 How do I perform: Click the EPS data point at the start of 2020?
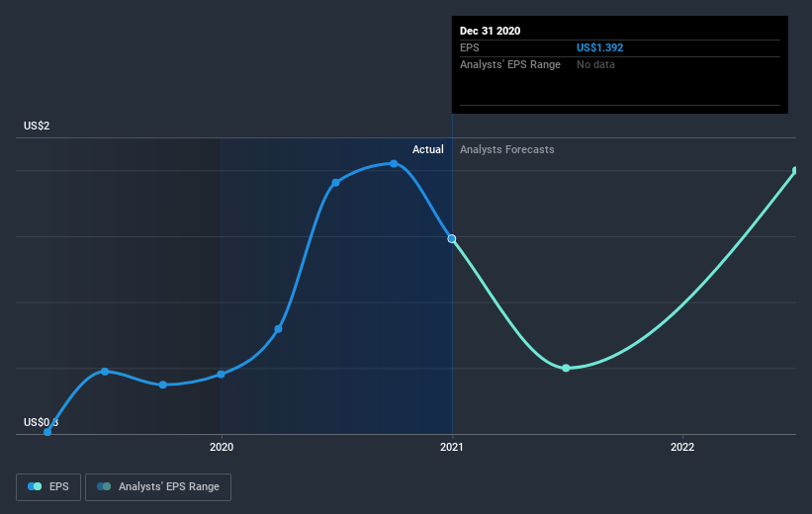click(222, 375)
